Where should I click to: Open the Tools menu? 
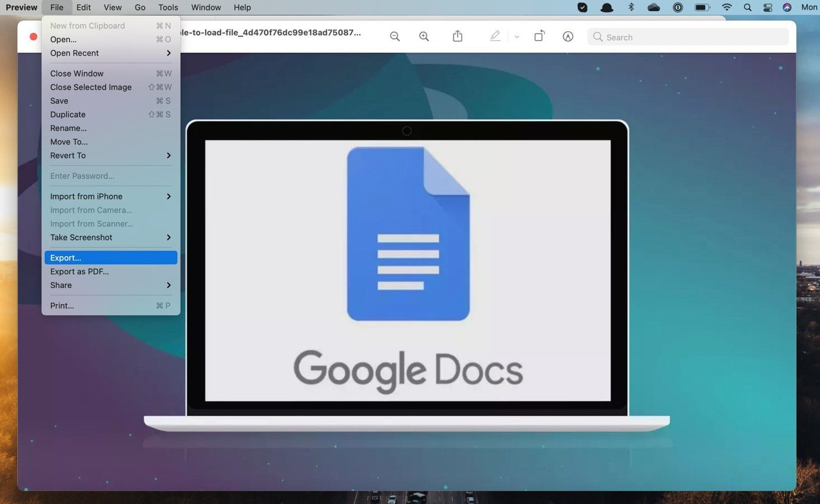[168, 7]
